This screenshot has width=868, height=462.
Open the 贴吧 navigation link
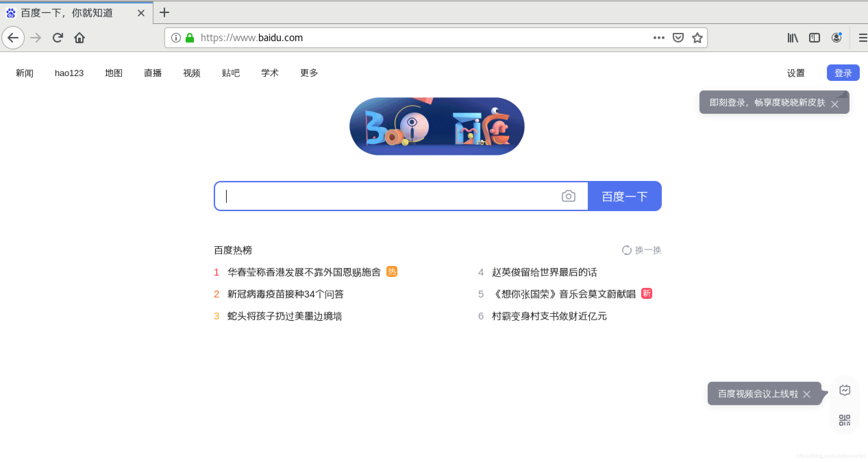click(x=231, y=73)
